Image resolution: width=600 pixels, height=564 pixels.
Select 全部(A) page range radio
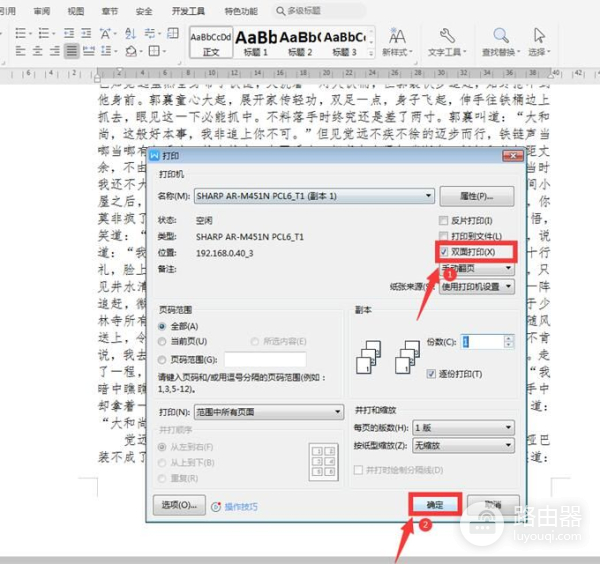point(162,326)
